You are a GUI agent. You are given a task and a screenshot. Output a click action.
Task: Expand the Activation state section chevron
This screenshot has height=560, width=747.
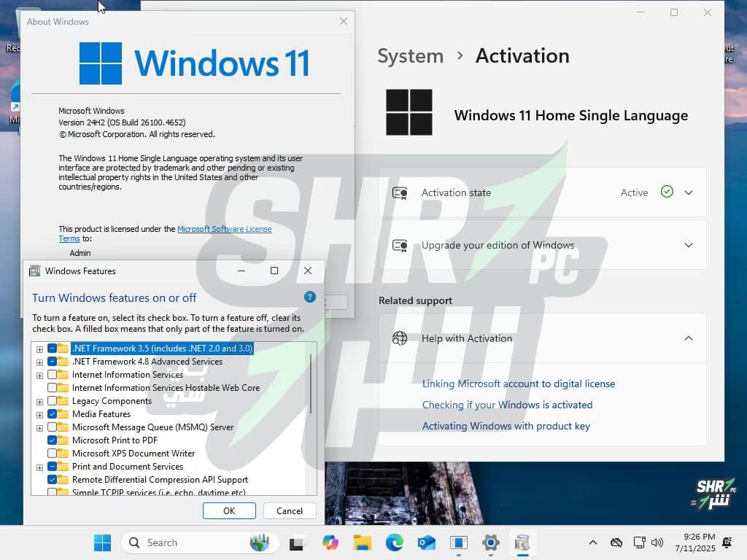689,192
